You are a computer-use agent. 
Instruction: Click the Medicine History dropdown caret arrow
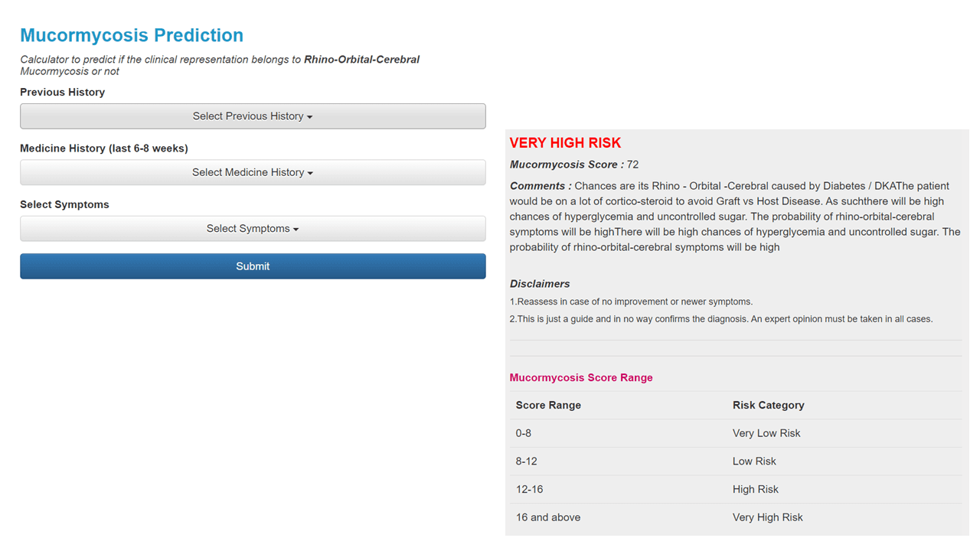coord(311,172)
